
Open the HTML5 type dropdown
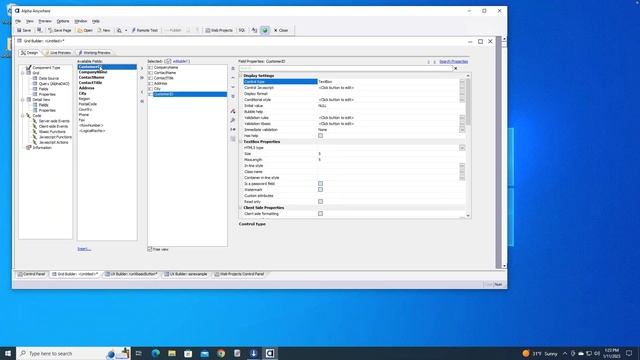[462, 148]
